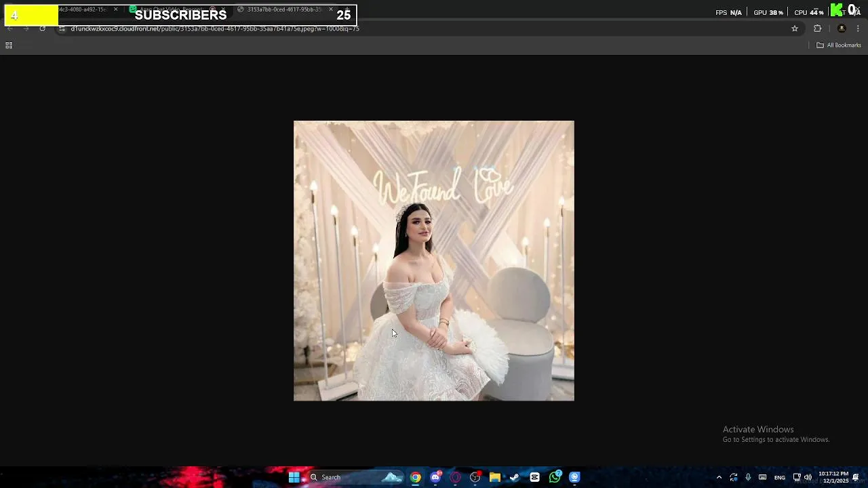This screenshot has width=868, height=488.
Task: Open Chrome's three-dot menu
Action: pyautogui.click(x=858, y=28)
